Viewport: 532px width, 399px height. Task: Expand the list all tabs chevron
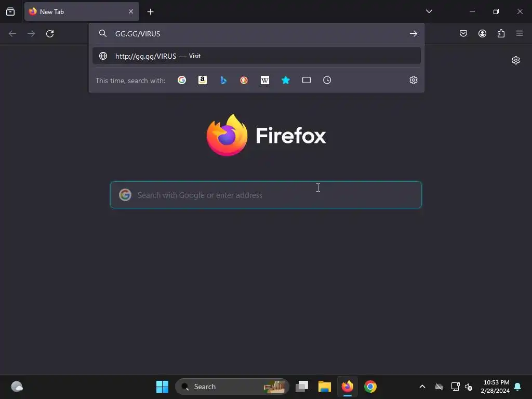pos(429,11)
